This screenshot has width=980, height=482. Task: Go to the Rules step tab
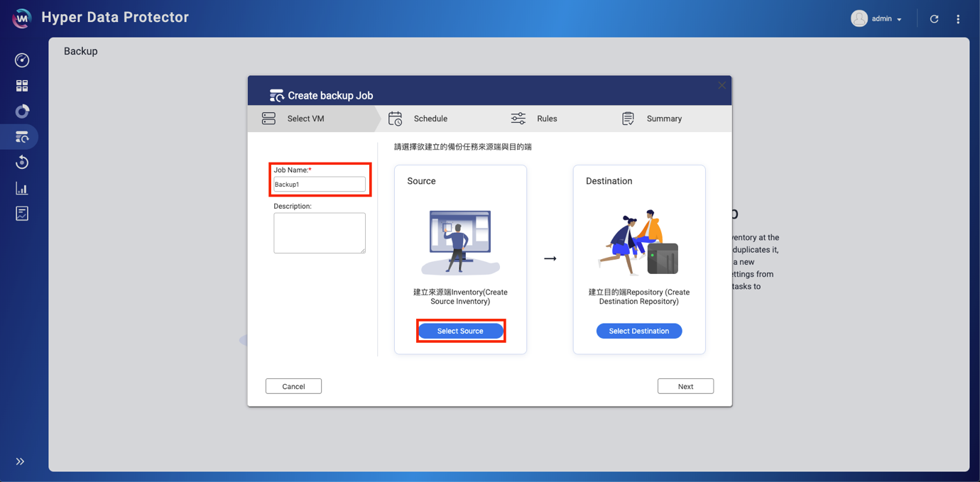click(x=546, y=119)
